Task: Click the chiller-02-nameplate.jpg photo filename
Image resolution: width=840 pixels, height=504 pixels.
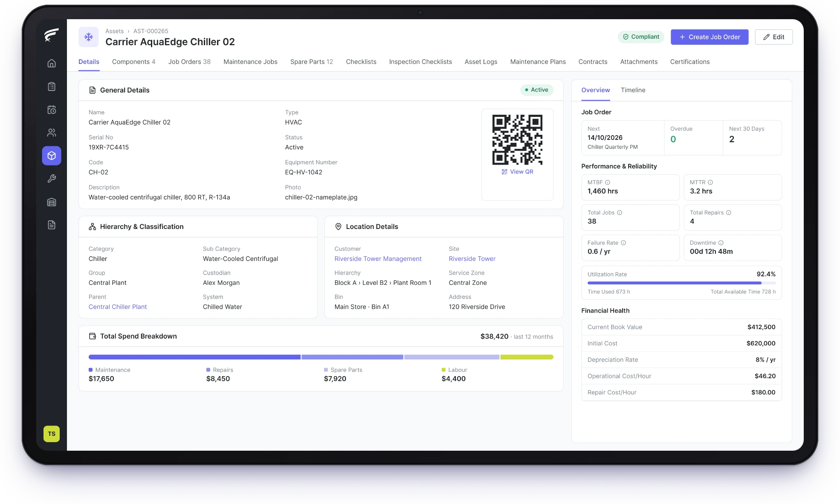Action: point(321,197)
